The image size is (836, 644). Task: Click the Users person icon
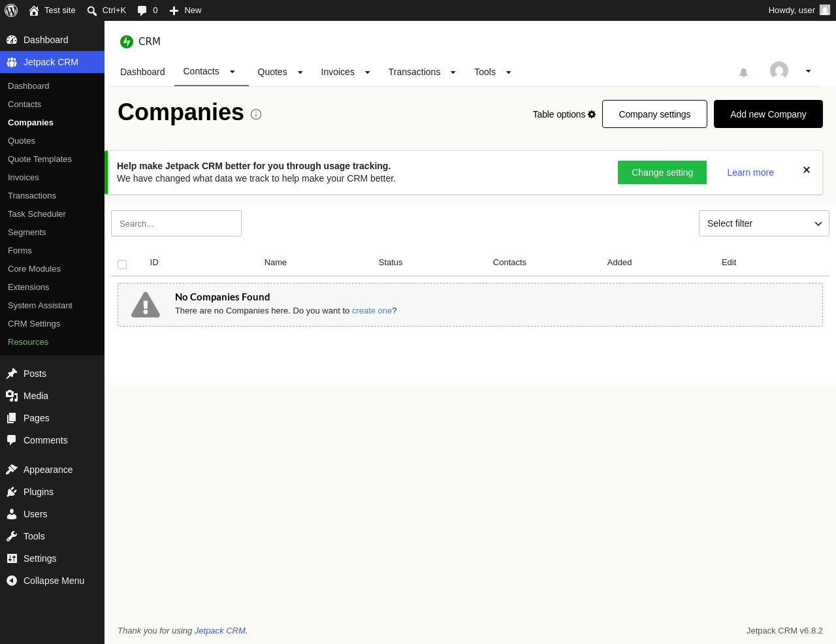pos(12,514)
